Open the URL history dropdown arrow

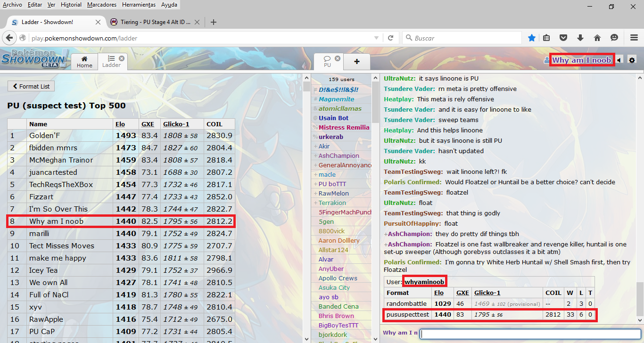(376, 38)
